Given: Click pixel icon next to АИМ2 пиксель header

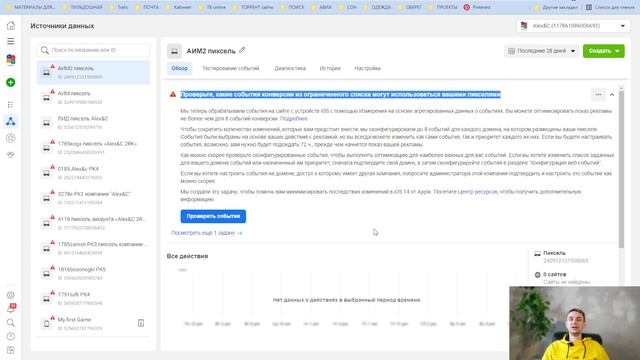Looking at the screenshot, I should [x=174, y=51].
